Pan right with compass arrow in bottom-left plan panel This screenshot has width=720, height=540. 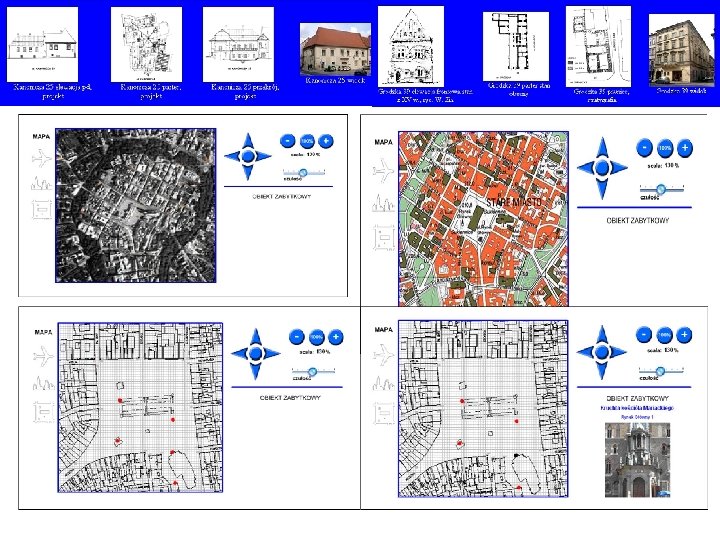(272, 354)
